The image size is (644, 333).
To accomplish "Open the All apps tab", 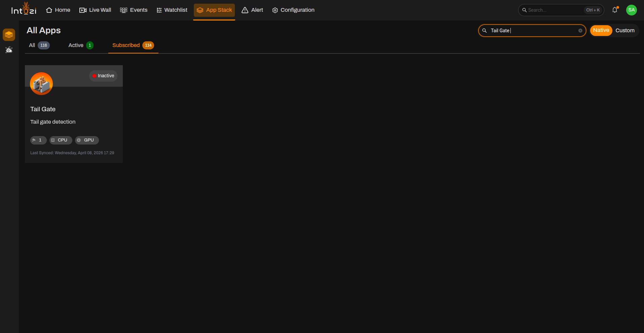I will pyautogui.click(x=39, y=45).
